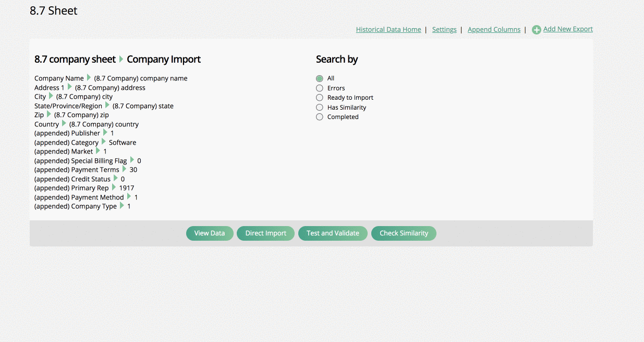Click the arrow icon next to State/Province/Region
The height and width of the screenshot is (342, 644).
coord(107,105)
